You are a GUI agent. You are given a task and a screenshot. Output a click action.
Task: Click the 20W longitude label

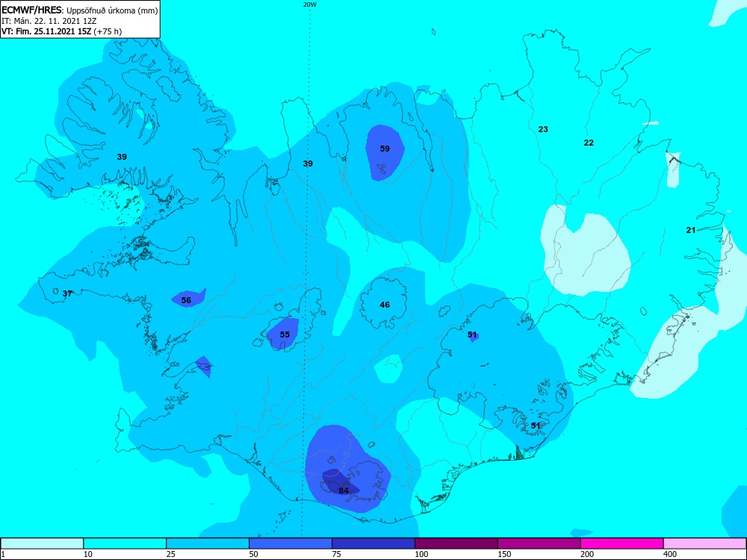pyautogui.click(x=310, y=4)
